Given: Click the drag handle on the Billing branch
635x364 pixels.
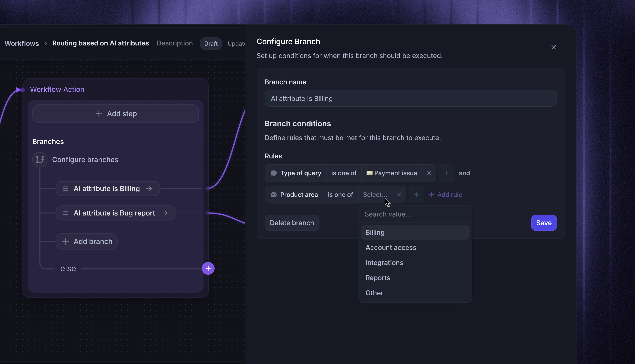Looking at the screenshot, I should [65, 188].
